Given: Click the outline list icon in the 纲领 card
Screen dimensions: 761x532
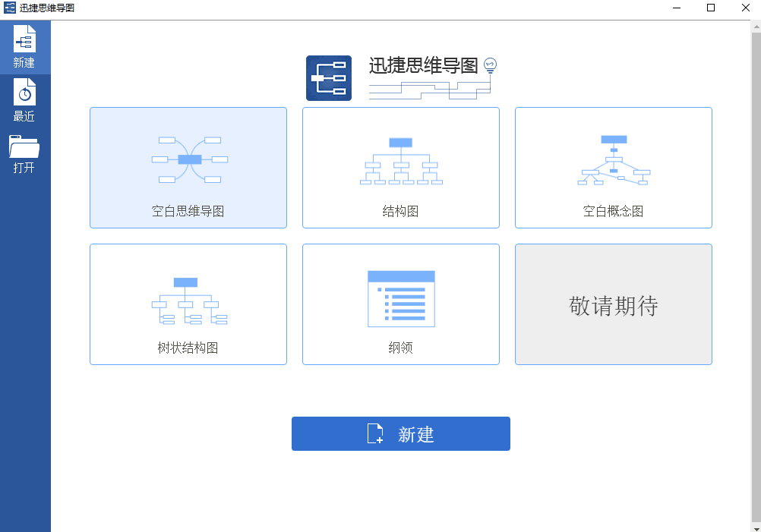Looking at the screenshot, I should click(400, 297).
